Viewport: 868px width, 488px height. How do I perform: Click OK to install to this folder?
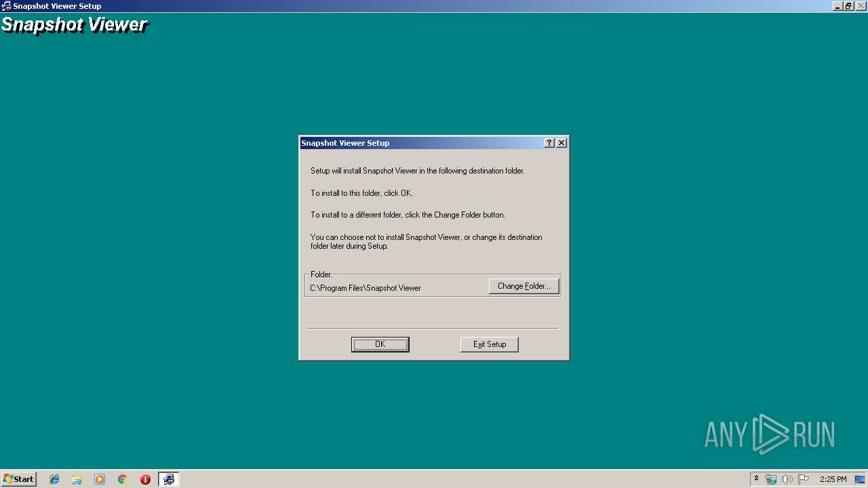380,344
